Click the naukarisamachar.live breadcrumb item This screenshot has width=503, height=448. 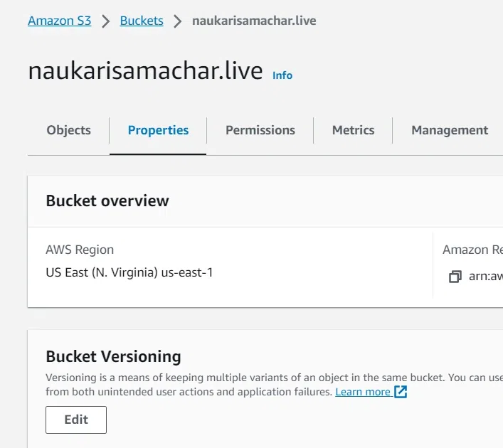(254, 21)
